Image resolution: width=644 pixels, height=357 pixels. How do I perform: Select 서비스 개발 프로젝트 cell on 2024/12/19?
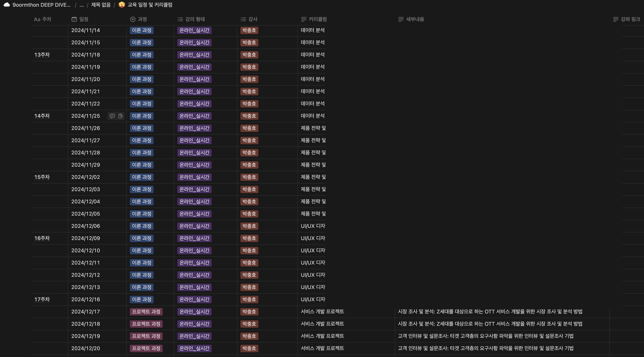[x=346, y=336]
